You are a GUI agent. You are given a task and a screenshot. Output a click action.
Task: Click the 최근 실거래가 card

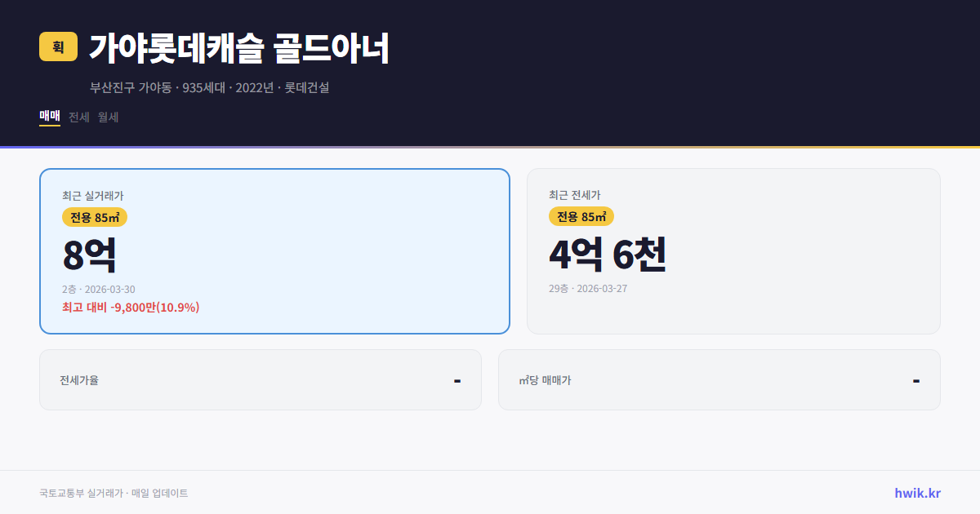[274, 250]
